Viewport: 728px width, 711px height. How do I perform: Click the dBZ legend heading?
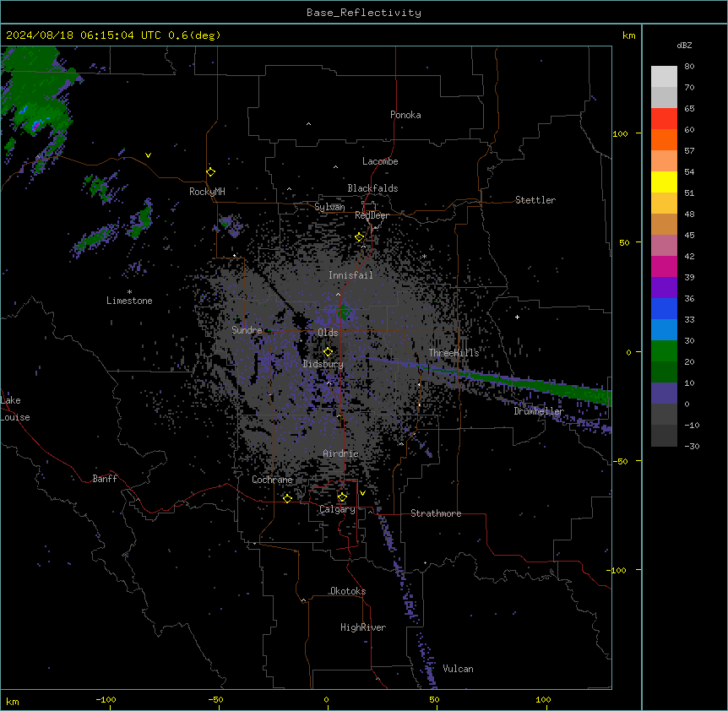(684, 46)
